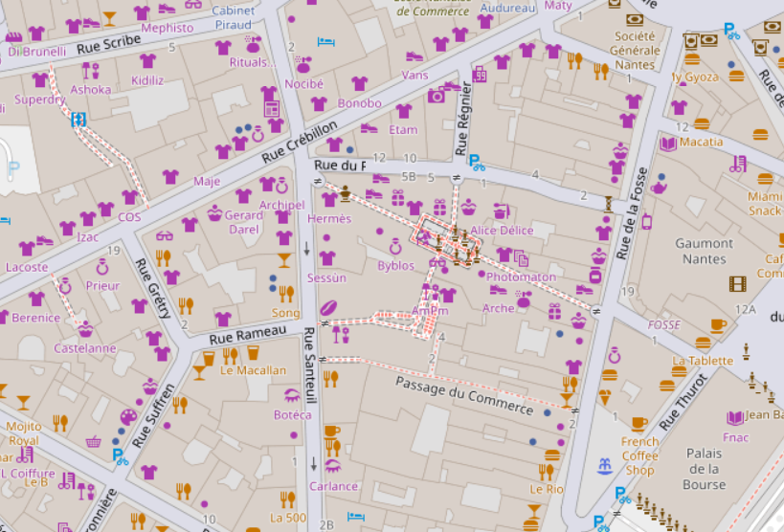The width and height of the screenshot is (784, 532).
Task: Click the eyelash beauty icon above Botéca
Action: click(292, 396)
